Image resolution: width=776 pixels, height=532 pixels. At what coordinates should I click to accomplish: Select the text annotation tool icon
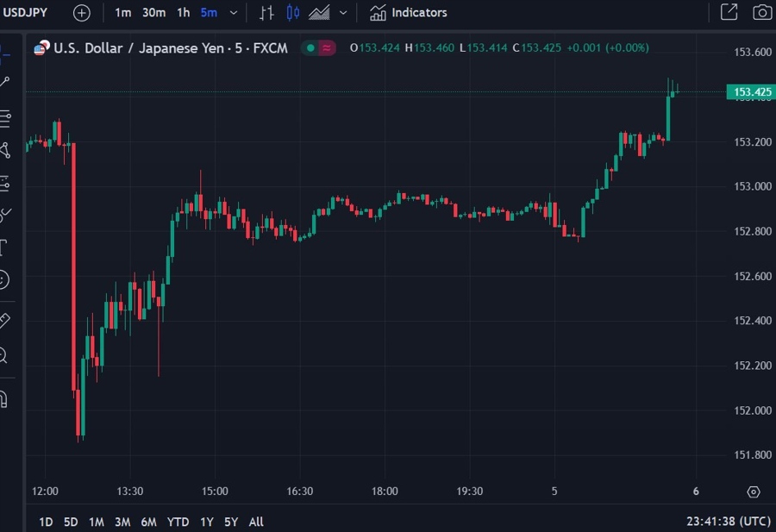click(x=4, y=247)
